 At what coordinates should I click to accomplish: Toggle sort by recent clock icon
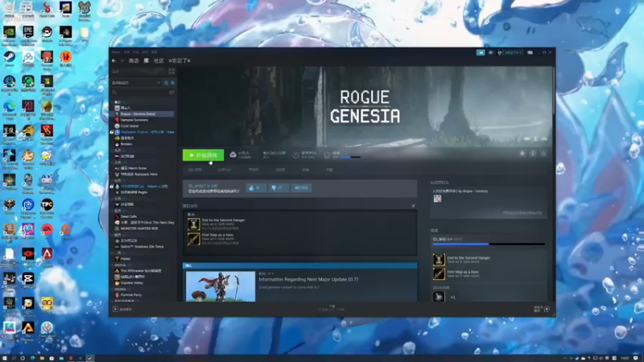tap(167, 83)
